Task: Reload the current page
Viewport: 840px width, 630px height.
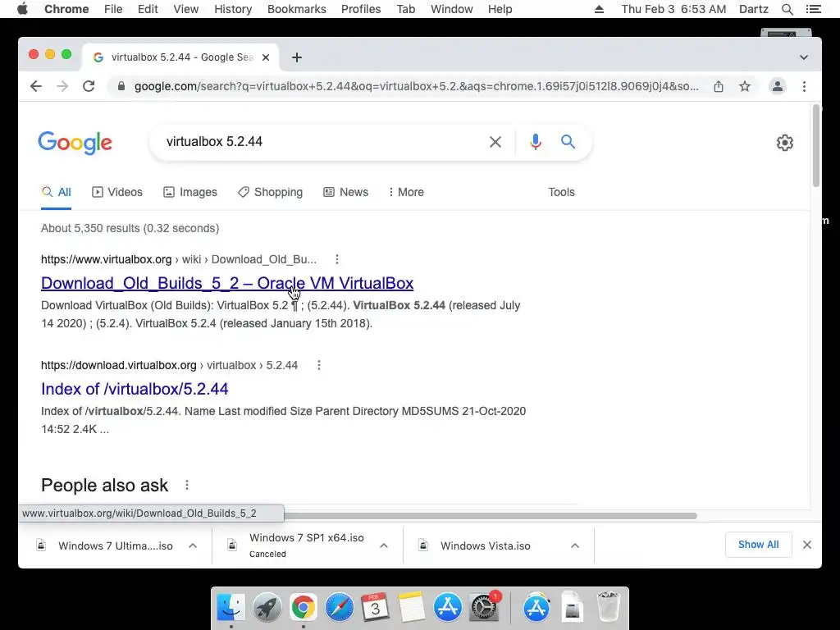Action: pyautogui.click(x=89, y=86)
